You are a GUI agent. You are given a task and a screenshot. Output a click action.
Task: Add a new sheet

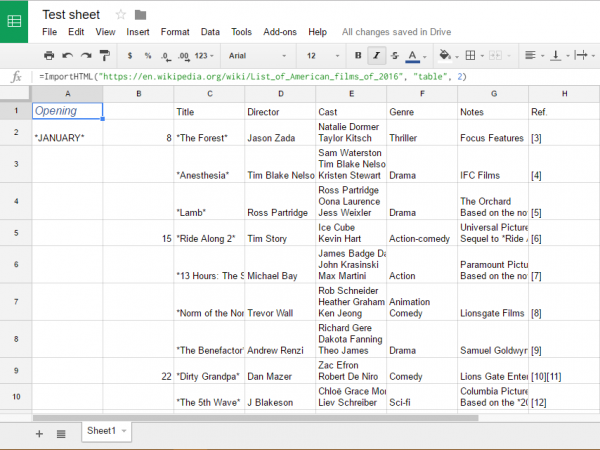pyautogui.click(x=39, y=434)
